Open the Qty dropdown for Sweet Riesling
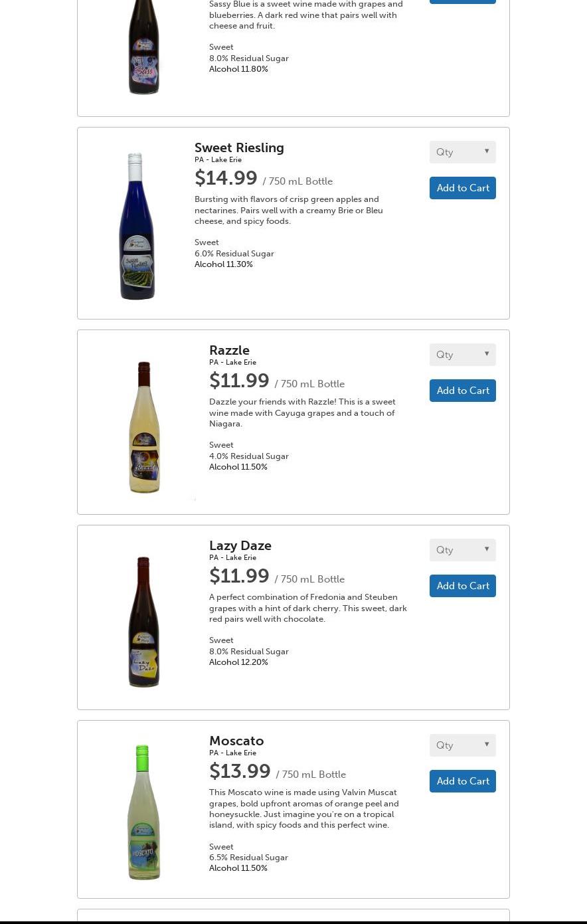The height and width of the screenshot is (924, 587). (462, 152)
